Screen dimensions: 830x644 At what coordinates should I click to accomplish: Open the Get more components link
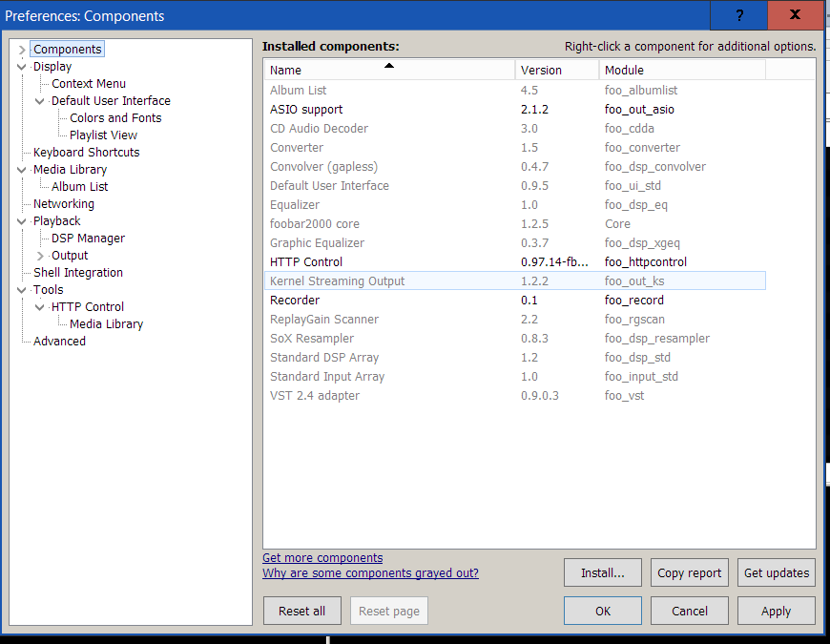coord(322,558)
